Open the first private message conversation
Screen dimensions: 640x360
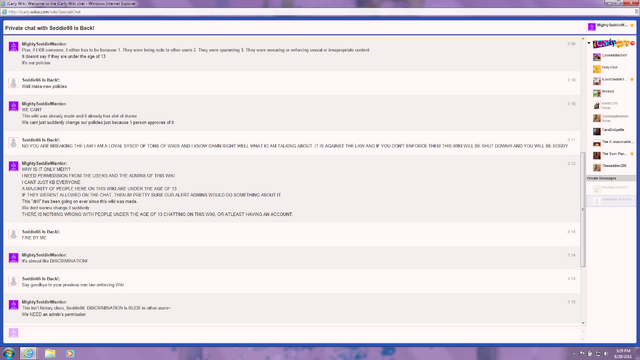tap(611, 188)
